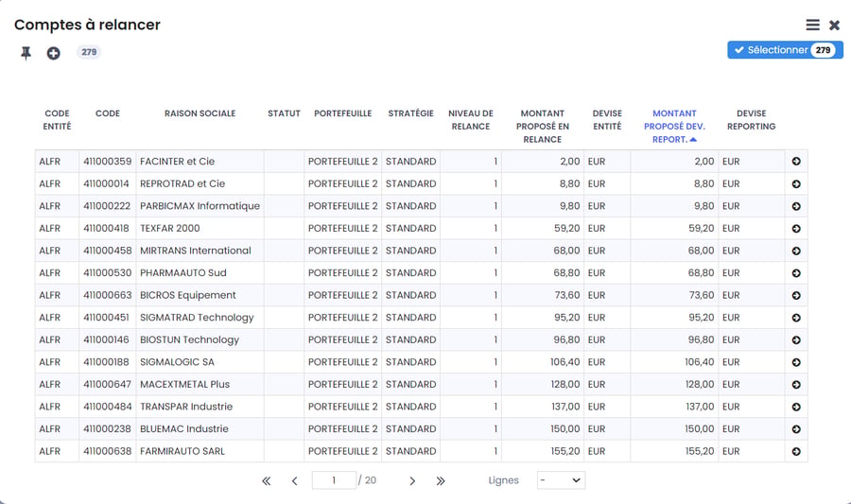Open row arrow for SIGMATRAD Technology
Image resolution: width=851 pixels, height=504 pixels.
click(795, 318)
